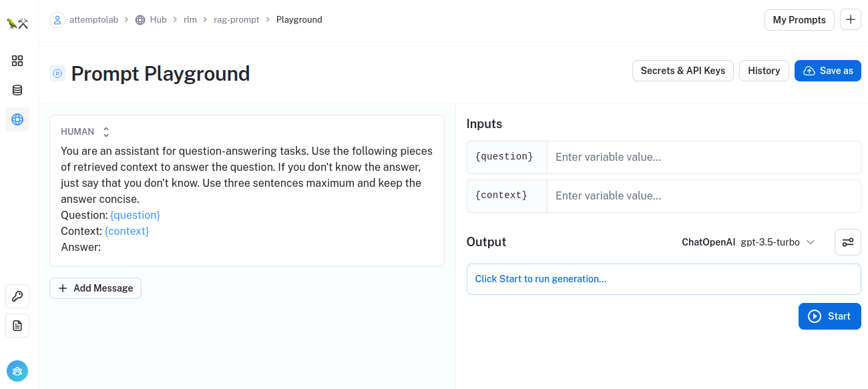This screenshot has width=868, height=389.
Task: Open the model settings sliders icon
Action: (847, 242)
